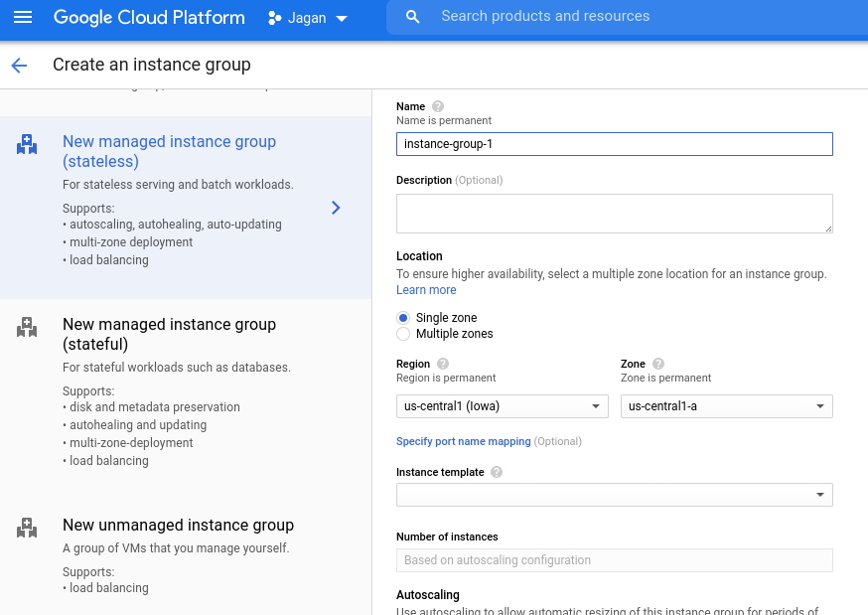The width and height of the screenshot is (868, 615).
Task: Click the search magnifier icon
Action: point(412,17)
